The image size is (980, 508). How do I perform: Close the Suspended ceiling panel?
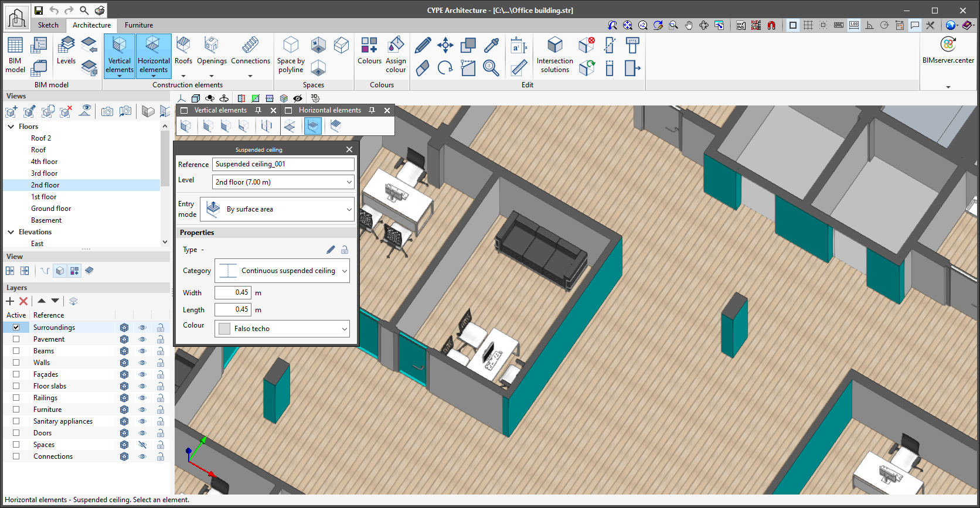tap(349, 149)
